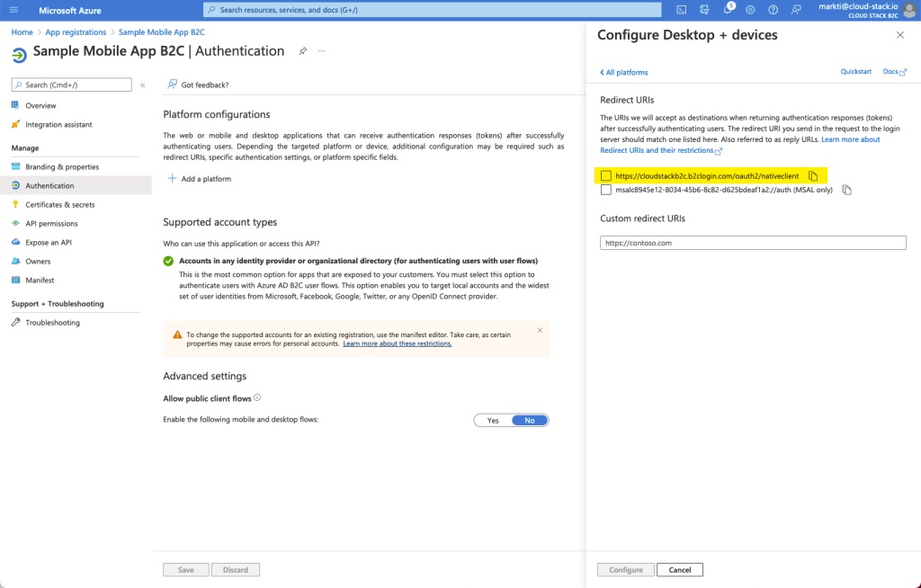
Task: Click the warning triangle icon
Action: [x=177, y=334]
